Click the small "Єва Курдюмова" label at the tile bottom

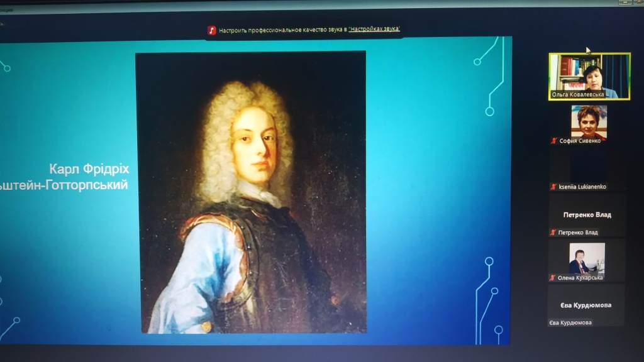(570, 322)
